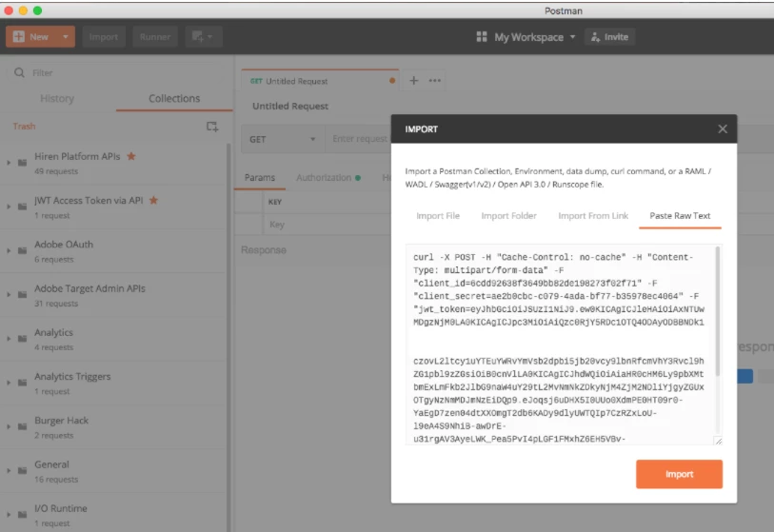The height and width of the screenshot is (532, 774).
Task: Click the new window icon button
Action: [204, 36]
